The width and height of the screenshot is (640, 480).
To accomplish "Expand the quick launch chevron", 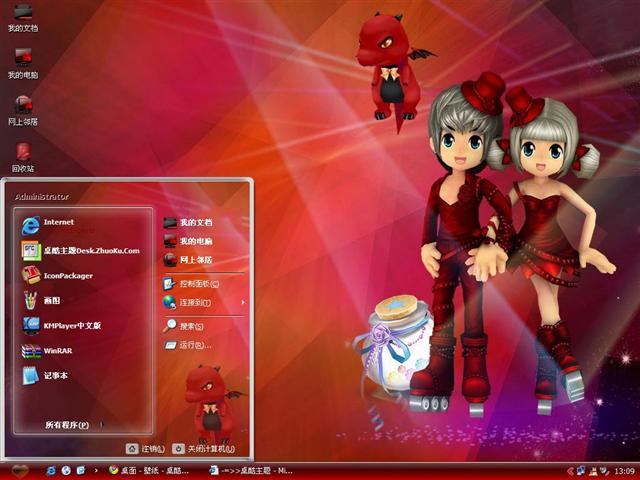I will [96, 471].
